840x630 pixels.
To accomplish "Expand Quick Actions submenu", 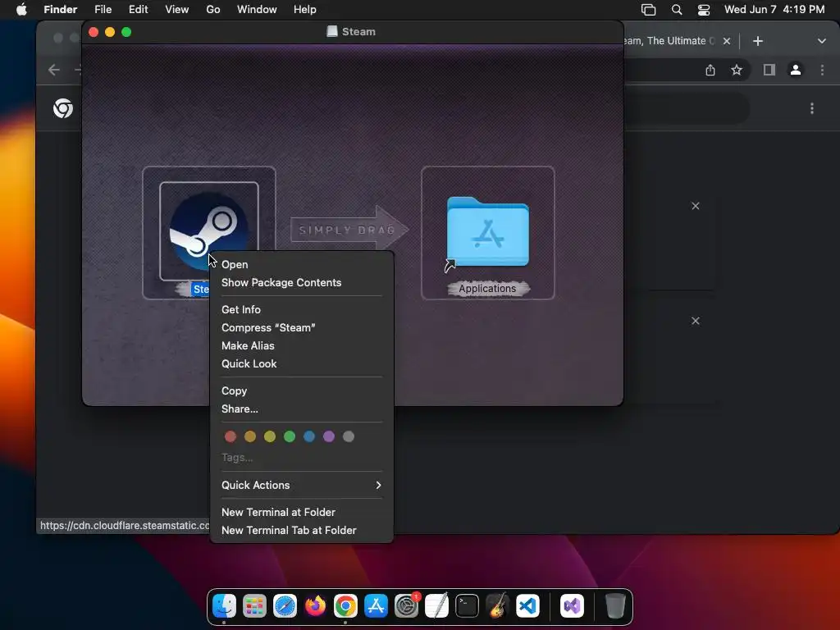I will click(302, 485).
